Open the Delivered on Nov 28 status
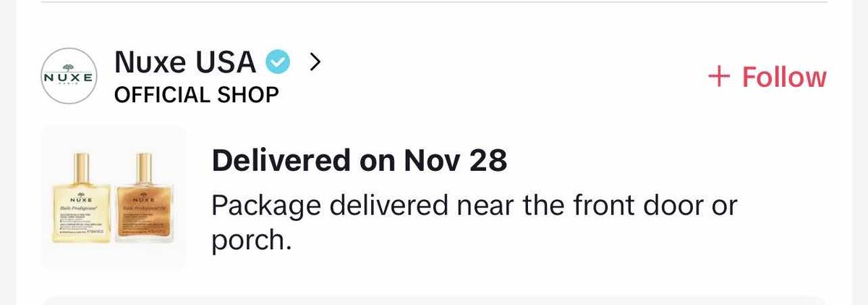Viewport: 868px width, 305px height. 359,160
